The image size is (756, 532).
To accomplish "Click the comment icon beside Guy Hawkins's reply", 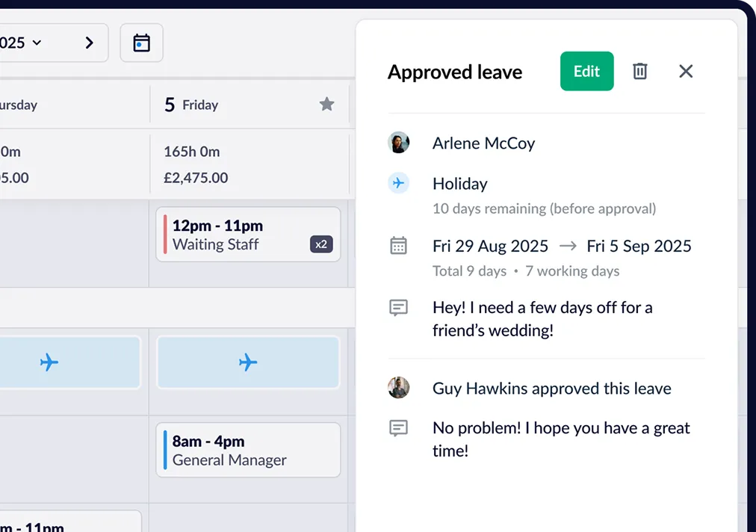I will tap(398, 427).
